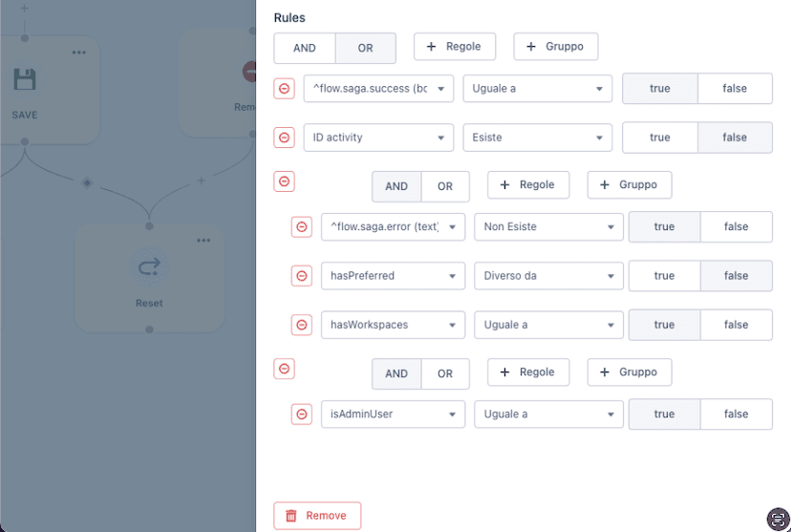
Task: Open the hasWorkspaces field dropdown
Action: [393, 325]
